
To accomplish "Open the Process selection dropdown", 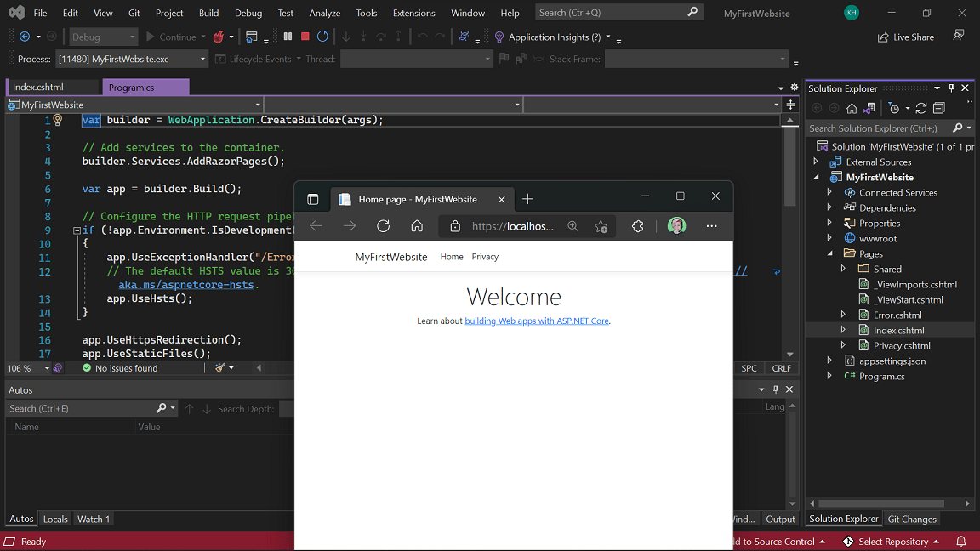I will tap(202, 60).
